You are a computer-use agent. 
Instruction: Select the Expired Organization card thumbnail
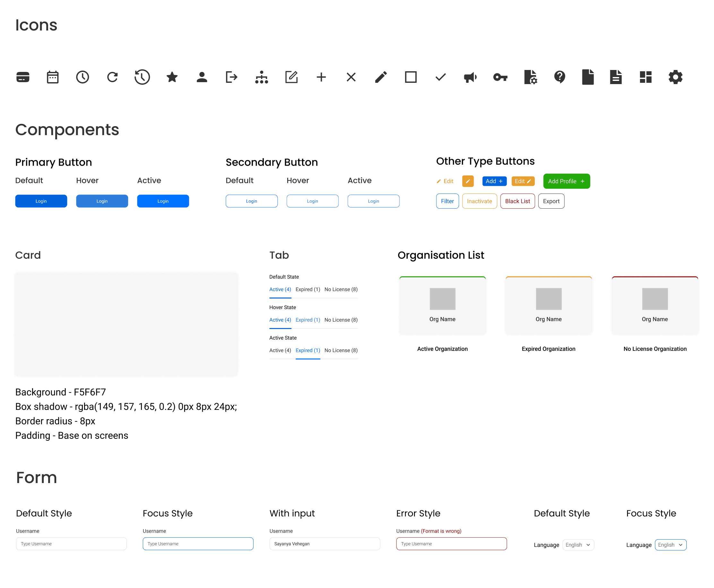(548, 299)
